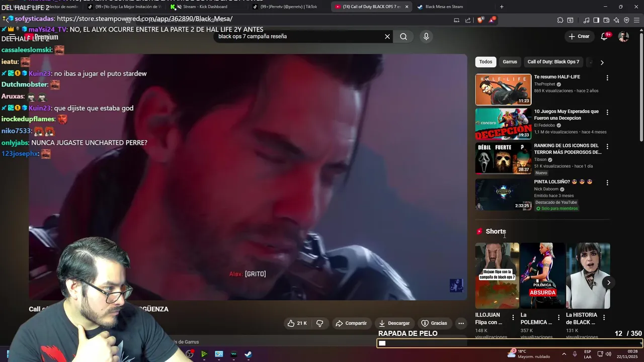The image size is (644, 362).
Task: Open Brave Wallet icon
Action: coord(606,20)
